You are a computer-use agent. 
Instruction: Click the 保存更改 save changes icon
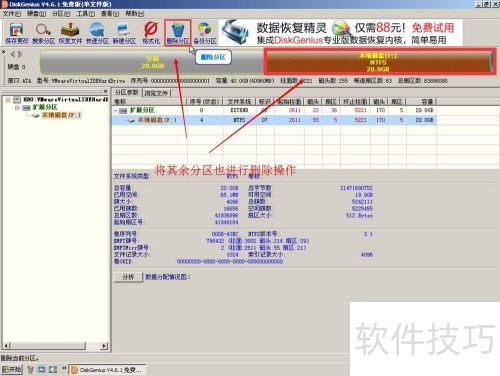click(16, 34)
